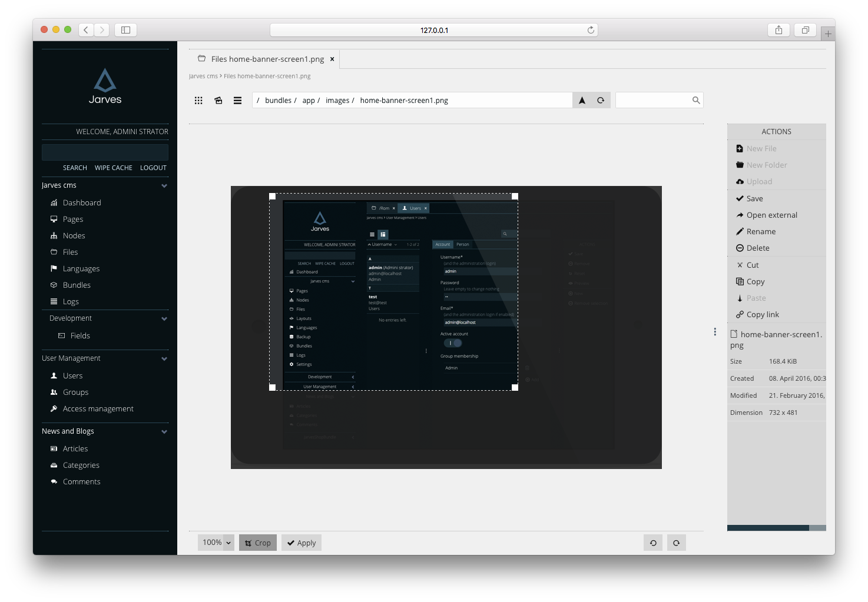Image resolution: width=868 pixels, height=602 pixels.
Task: Click the progress bar under file info
Action: pyautogui.click(x=776, y=528)
